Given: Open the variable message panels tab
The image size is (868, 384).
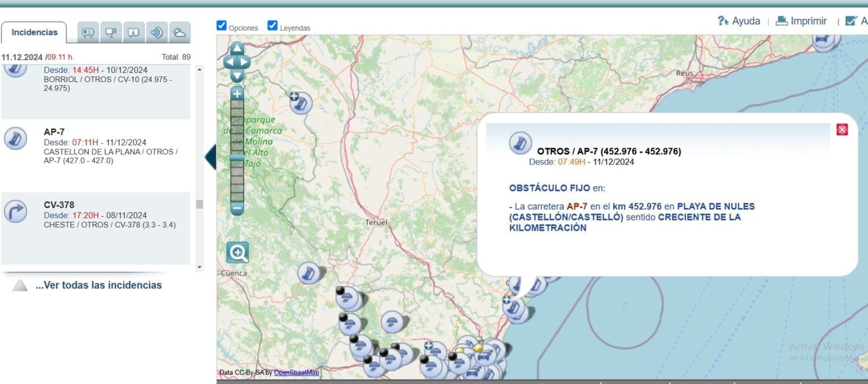Looking at the screenshot, I should (x=88, y=33).
